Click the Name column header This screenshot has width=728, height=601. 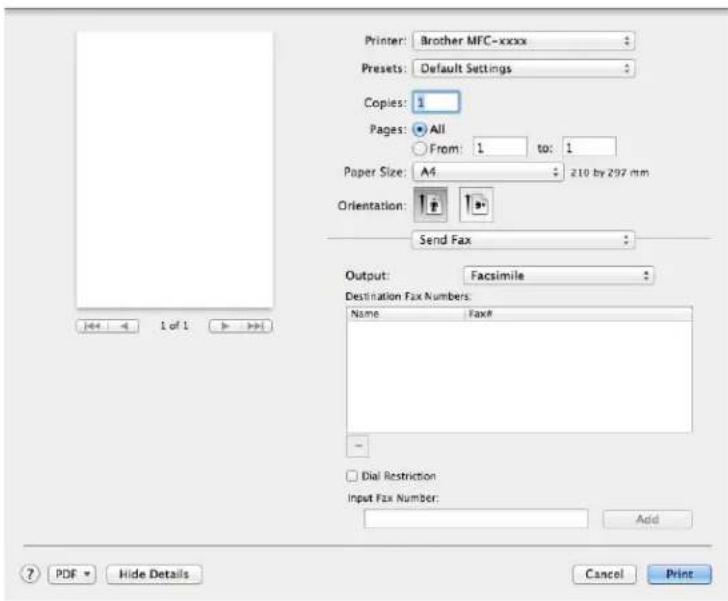tap(406, 314)
